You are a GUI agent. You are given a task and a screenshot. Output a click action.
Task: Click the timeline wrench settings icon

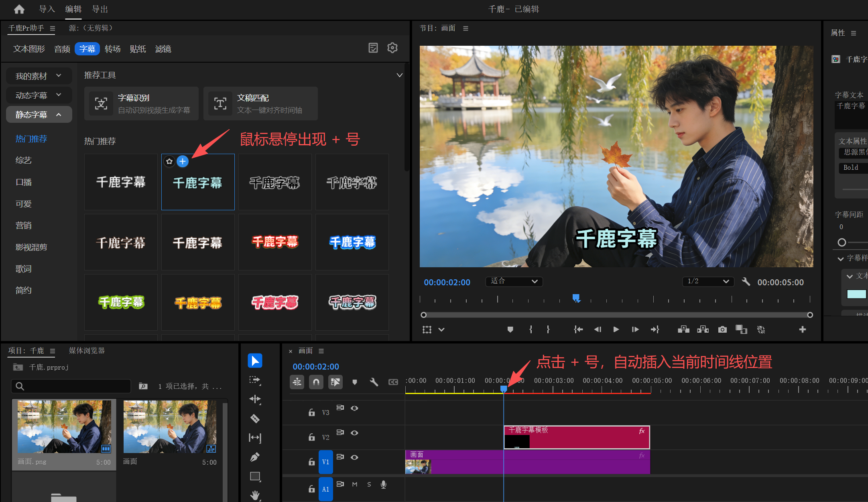374,382
